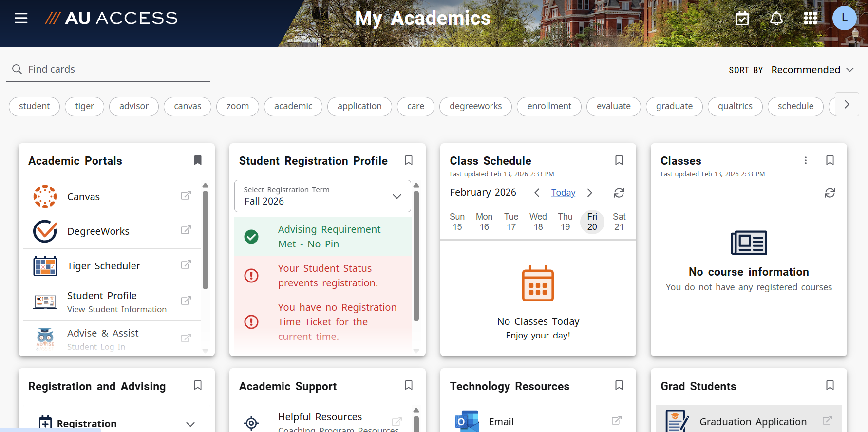
Task: Open the notifications bell
Action: pos(776,18)
